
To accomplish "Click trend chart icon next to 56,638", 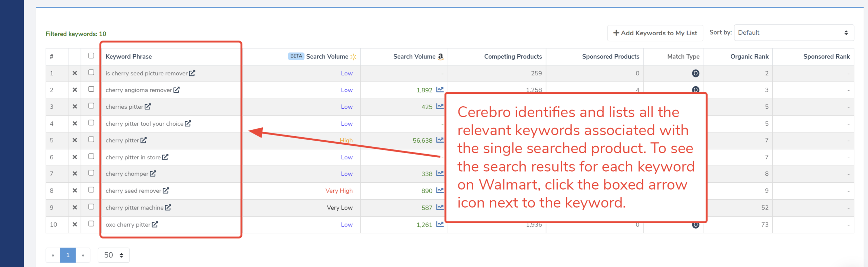I will [x=440, y=140].
